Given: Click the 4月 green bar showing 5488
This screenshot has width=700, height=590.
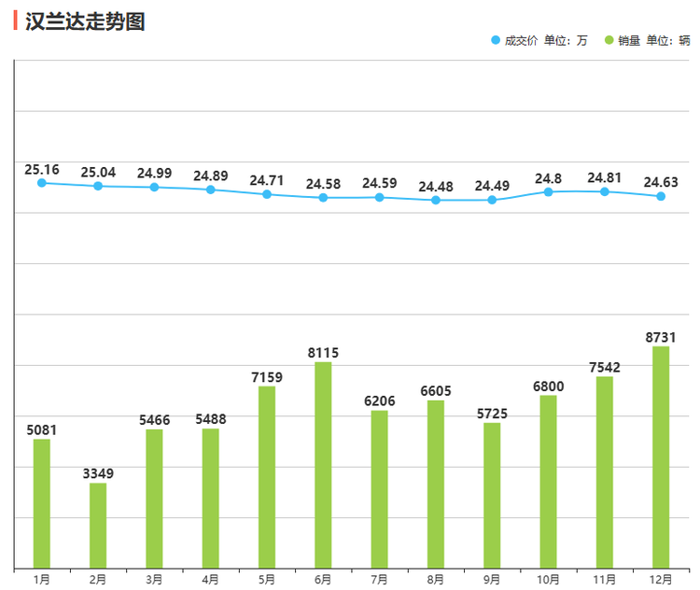Looking at the screenshot, I should [x=211, y=498].
